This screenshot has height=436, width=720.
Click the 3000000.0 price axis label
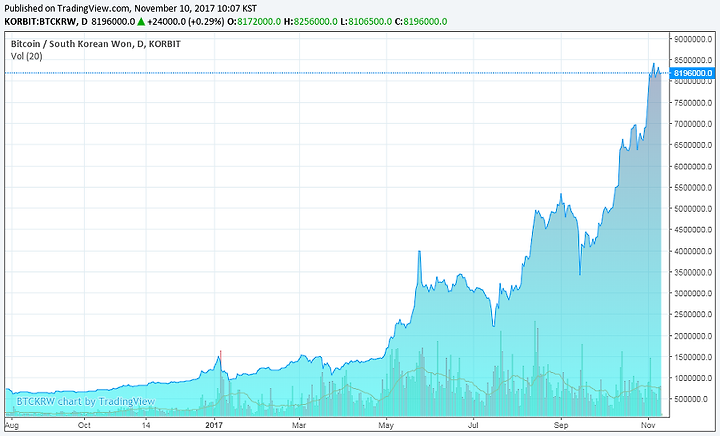[x=693, y=293]
